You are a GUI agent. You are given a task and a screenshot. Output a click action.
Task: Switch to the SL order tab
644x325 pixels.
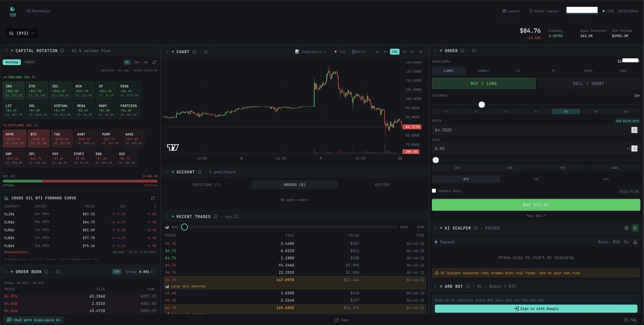pos(518,71)
